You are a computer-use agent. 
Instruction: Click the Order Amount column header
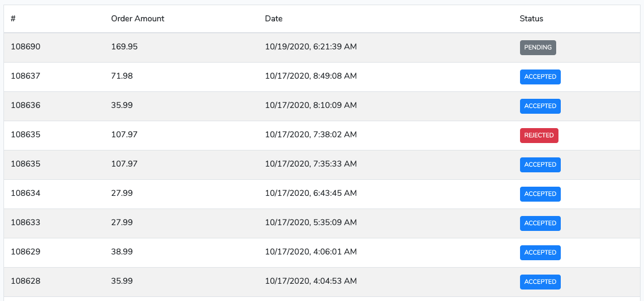click(x=138, y=18)
